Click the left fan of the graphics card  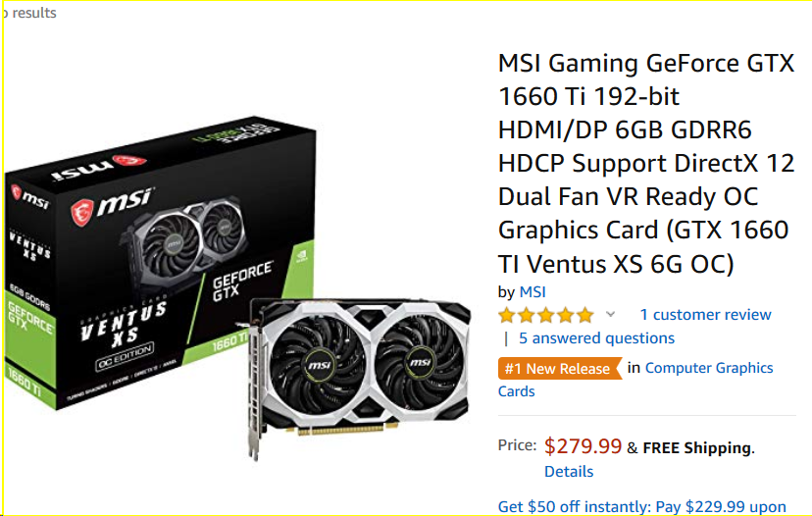coord(319,363)
